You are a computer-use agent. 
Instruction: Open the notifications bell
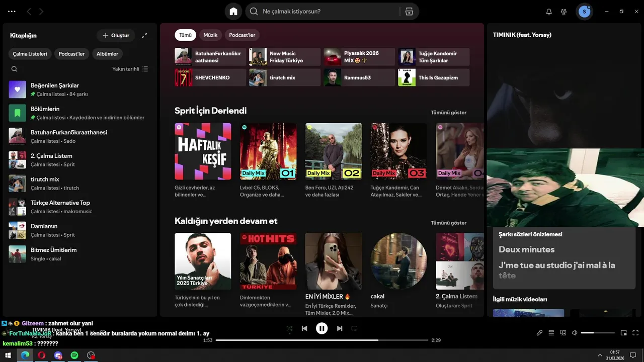click(x=549, y=12)
